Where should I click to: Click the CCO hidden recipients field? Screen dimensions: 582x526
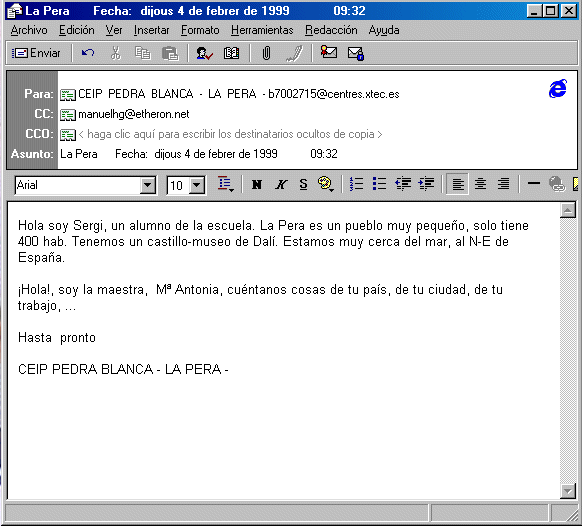pyautogui.click(x=230, y=134)
